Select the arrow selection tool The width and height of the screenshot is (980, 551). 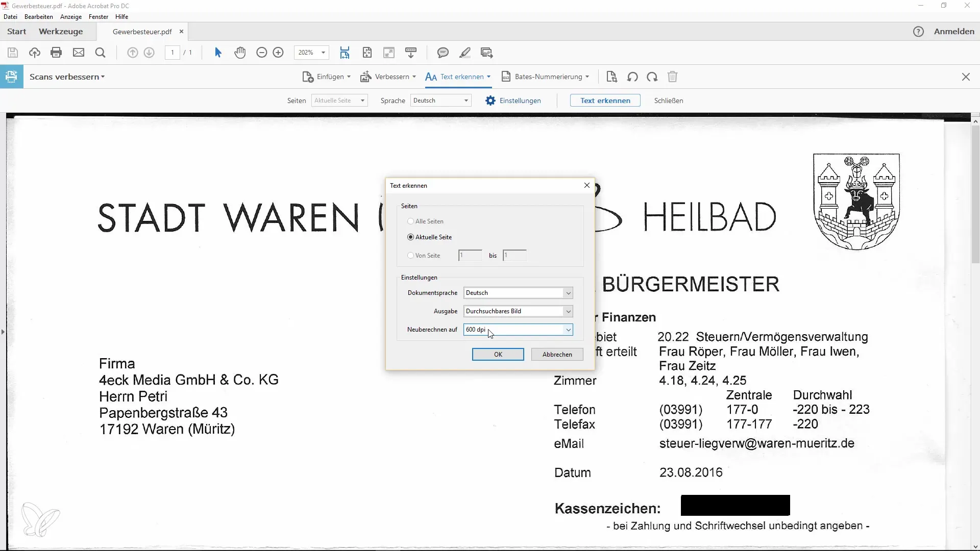click(218, 53)
